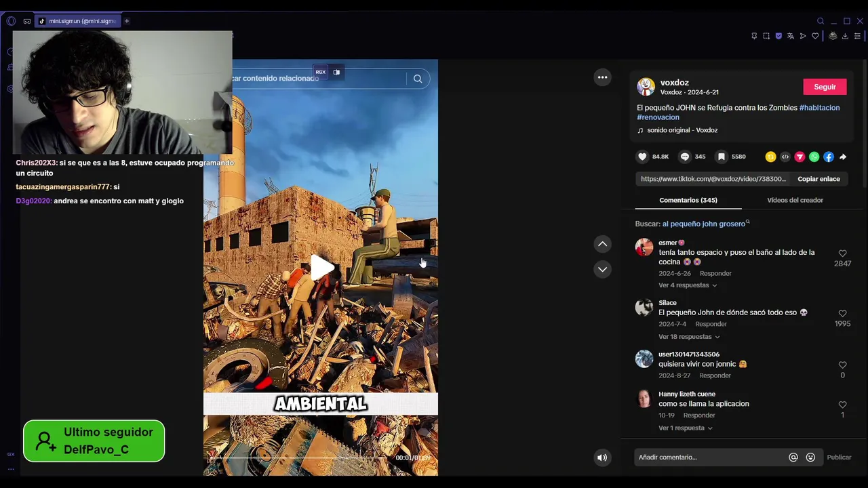Save the video with bookmark icon
Viewport: 868px width, 488px height.
coord(722,157)
